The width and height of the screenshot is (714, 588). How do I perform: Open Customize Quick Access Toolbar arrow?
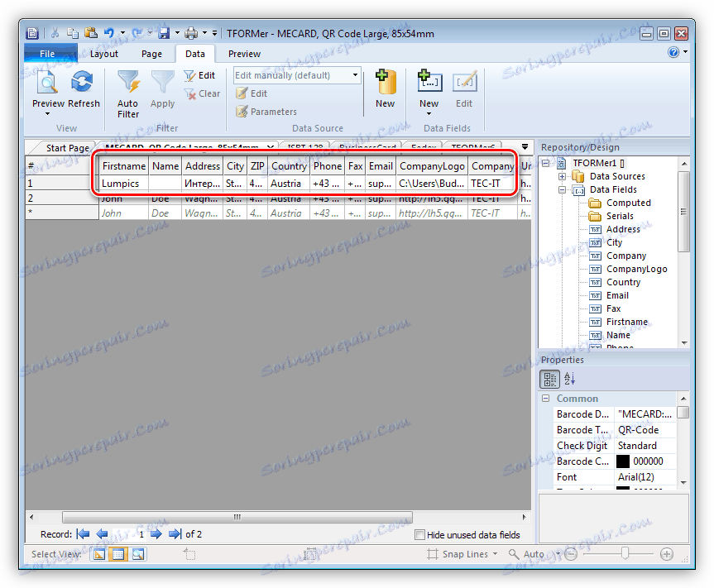pos(214,33)
